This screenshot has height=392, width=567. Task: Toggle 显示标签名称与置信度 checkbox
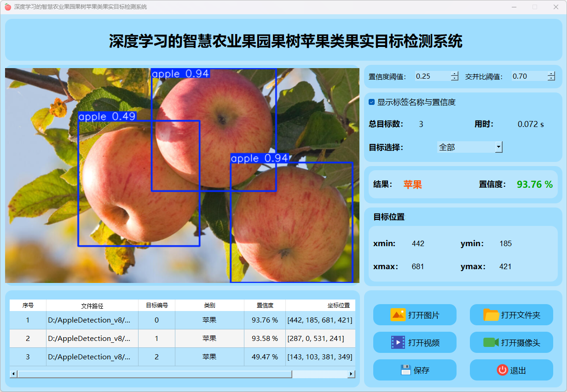tap(372, 102)
